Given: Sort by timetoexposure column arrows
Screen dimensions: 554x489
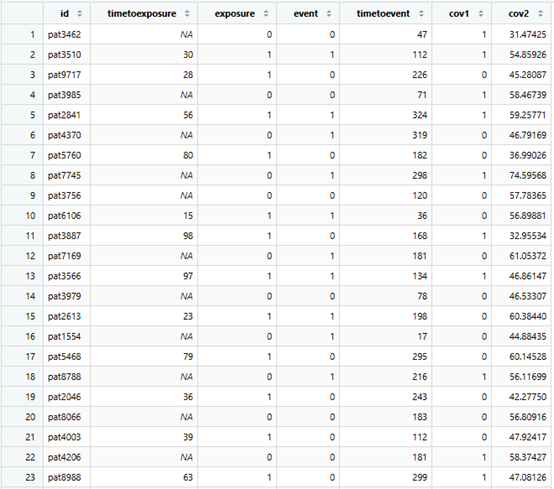Looking at the screenshot, I should [187, 14].
